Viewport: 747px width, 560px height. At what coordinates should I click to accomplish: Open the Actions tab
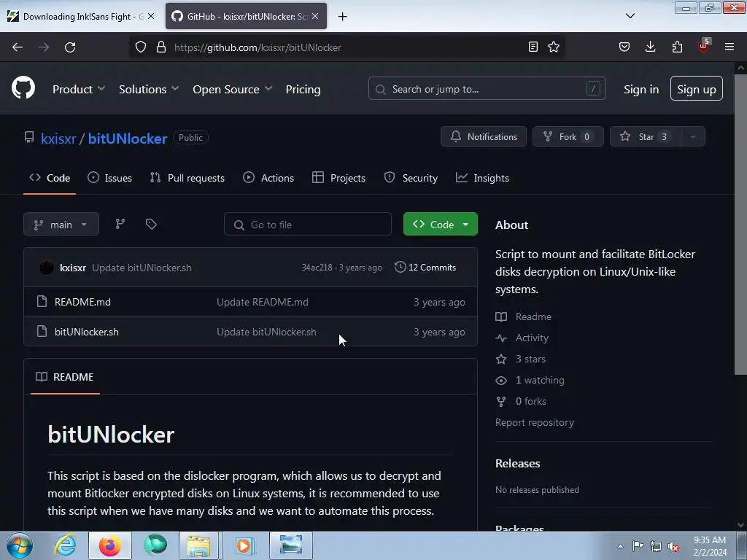pyautogui.click(x=268, y=178)
